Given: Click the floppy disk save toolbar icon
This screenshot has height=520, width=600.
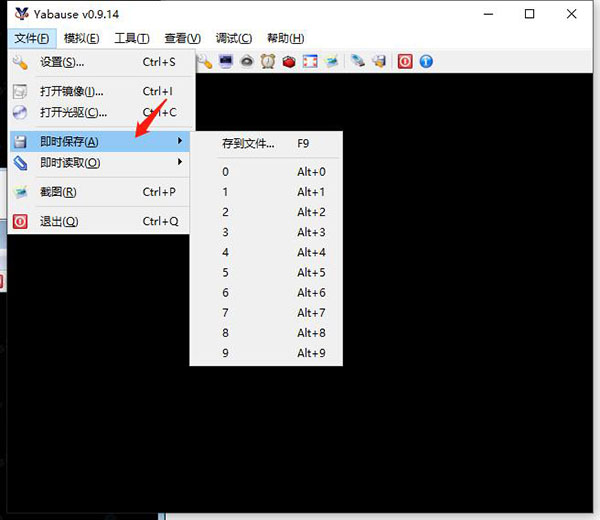Looking at the screenshot, I should (379, 61).
